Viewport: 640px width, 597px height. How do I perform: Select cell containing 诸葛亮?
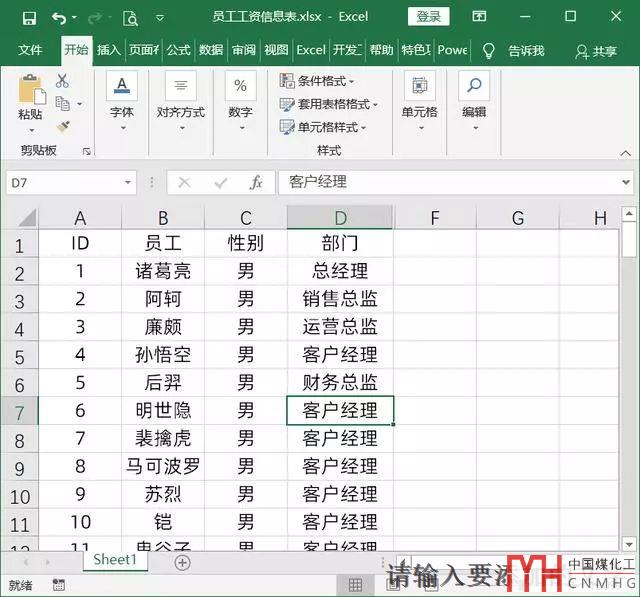click(163, 271)
